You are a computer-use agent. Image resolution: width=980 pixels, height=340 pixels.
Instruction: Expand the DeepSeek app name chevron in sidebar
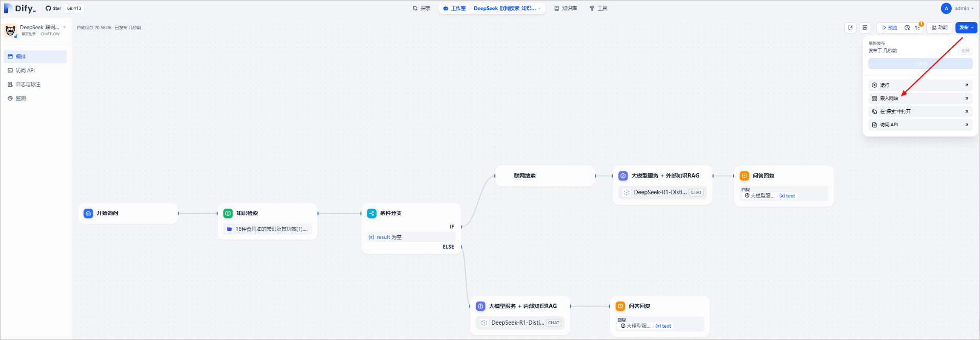tap(65, 27)
